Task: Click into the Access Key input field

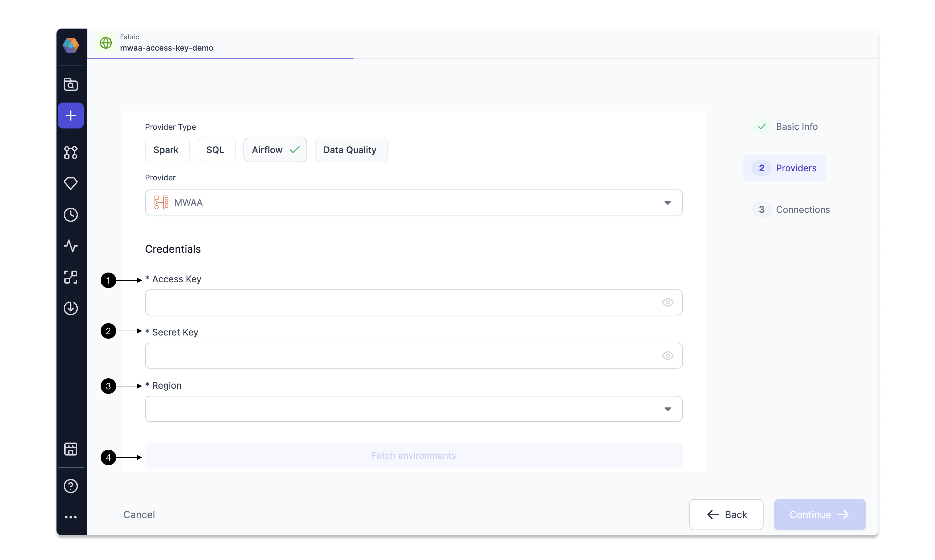Action: coord(413,303)
